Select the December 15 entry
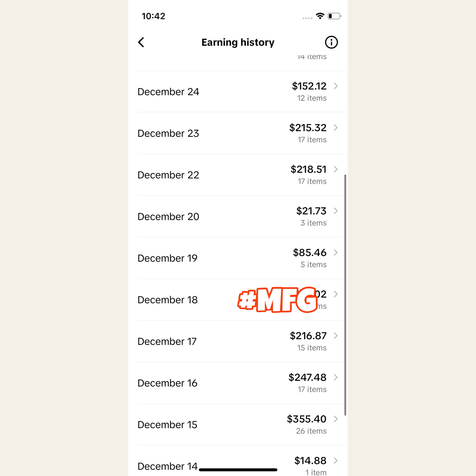The height and width of the screenshot is (476, 476). tap(168, 425)
